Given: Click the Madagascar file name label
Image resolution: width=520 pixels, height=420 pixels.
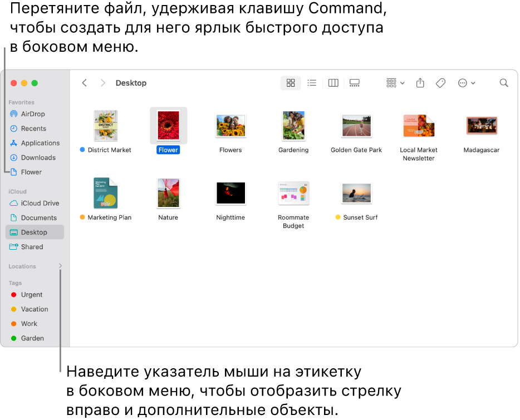Looking at the screenshot, I should [482, 150].
